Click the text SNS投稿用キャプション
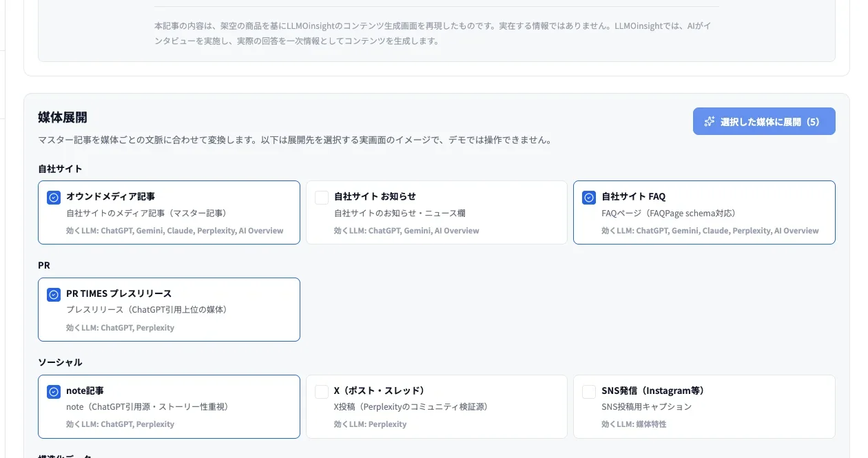Screen dimensions: 868x458 coord(646,407)
